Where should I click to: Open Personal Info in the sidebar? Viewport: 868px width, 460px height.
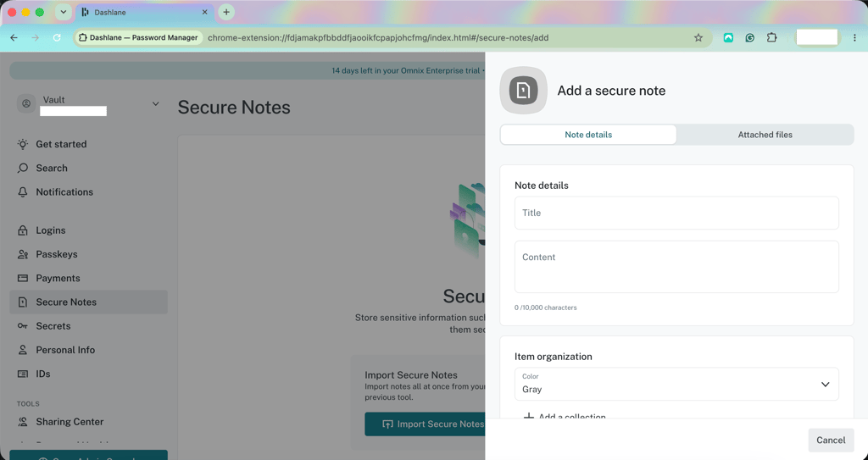click(x=88, y=350)
